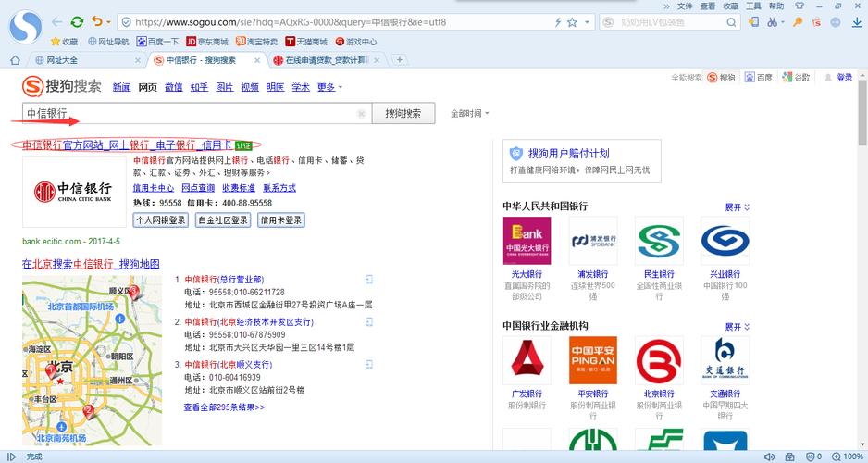Select the 微信 search category
The height and width of the screenshot is (463, 868).
174,87
